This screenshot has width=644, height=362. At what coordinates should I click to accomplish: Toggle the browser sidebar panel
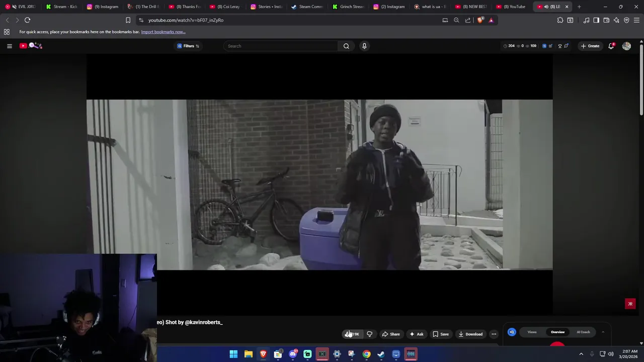596,20
